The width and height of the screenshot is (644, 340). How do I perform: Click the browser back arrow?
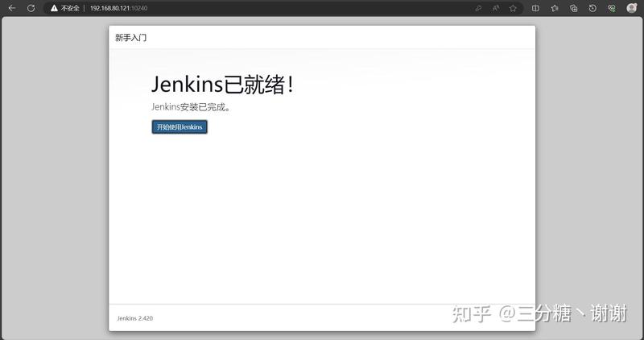pos(12,8)
